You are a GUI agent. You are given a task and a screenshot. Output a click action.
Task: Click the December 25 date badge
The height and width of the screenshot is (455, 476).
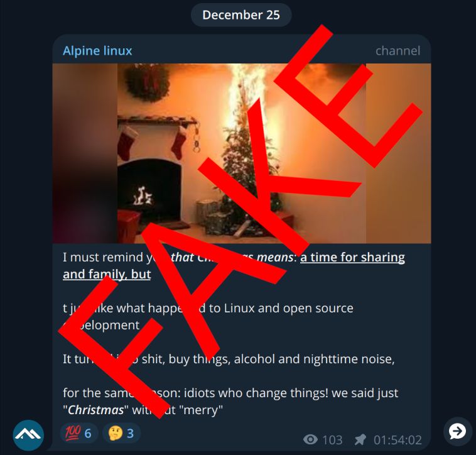pyautogui.click(x=241, y=15)
